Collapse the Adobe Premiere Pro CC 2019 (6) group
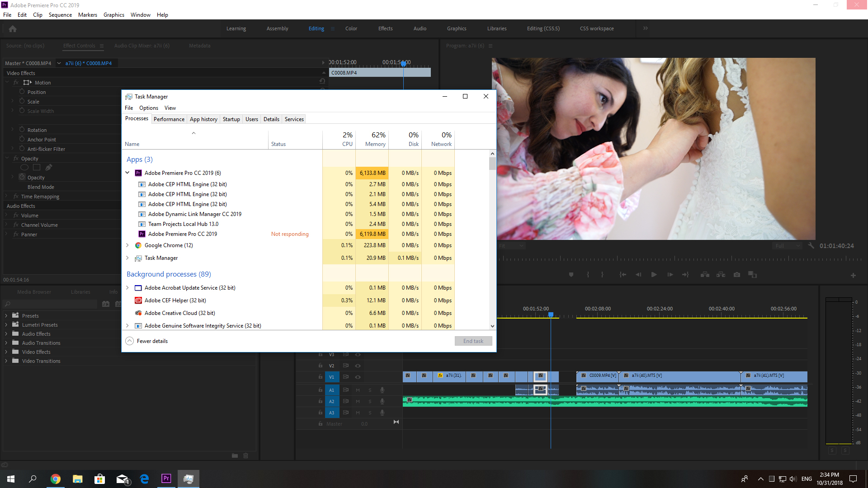 (127, 173)
